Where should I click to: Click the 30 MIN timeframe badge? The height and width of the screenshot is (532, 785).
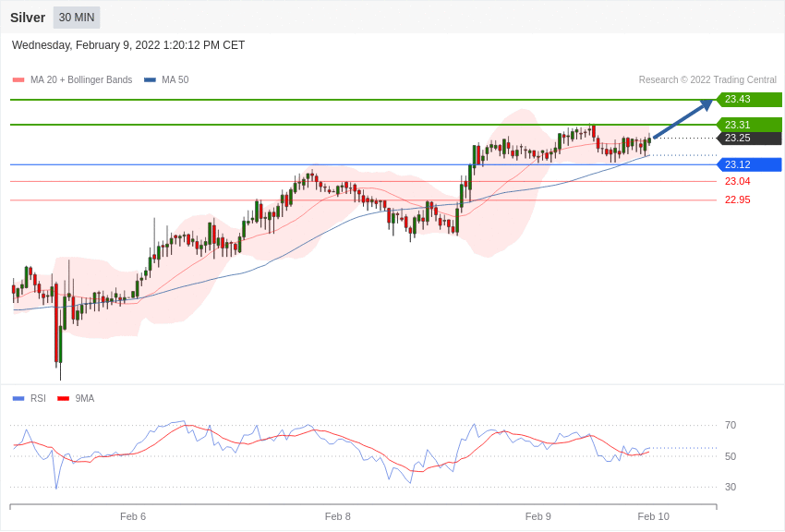pos(77,18)
